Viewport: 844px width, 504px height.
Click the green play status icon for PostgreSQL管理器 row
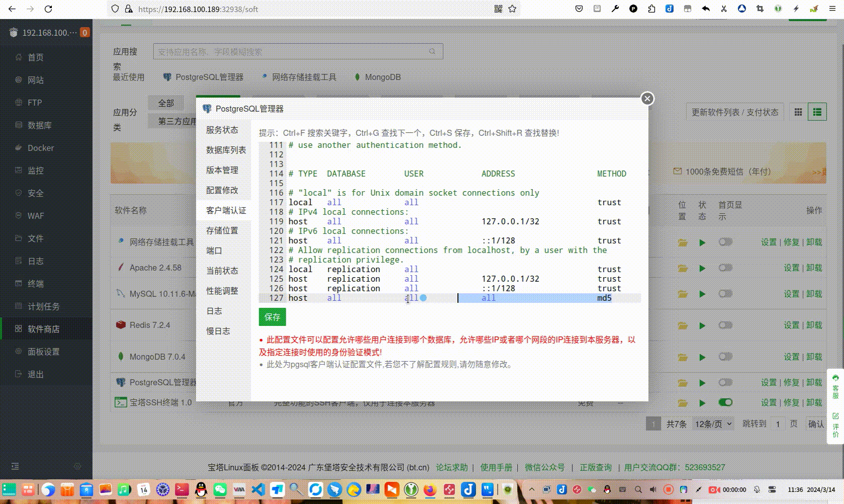(x=702, y=383)
